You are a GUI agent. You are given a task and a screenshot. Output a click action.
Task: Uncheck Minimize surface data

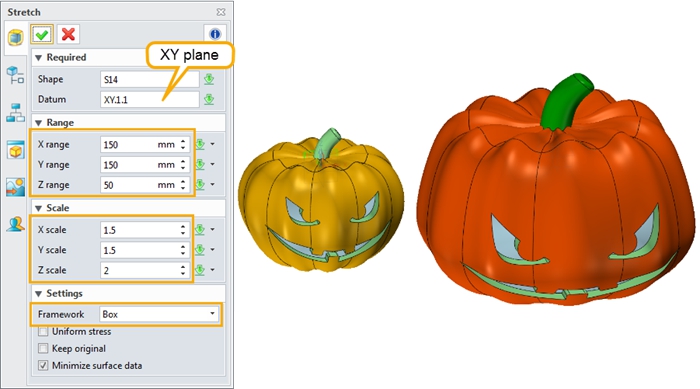tap(43, 365)
